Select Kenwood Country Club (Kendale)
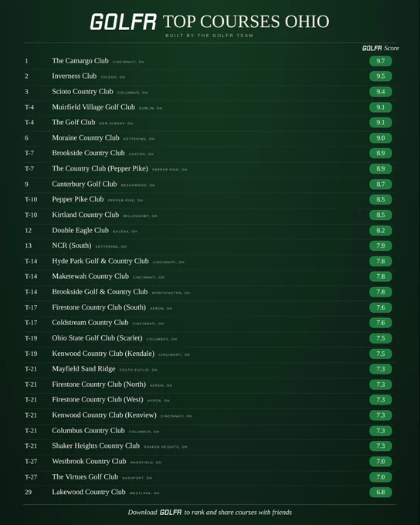Screen dimensions: 420x525 [x=103, y=354]
